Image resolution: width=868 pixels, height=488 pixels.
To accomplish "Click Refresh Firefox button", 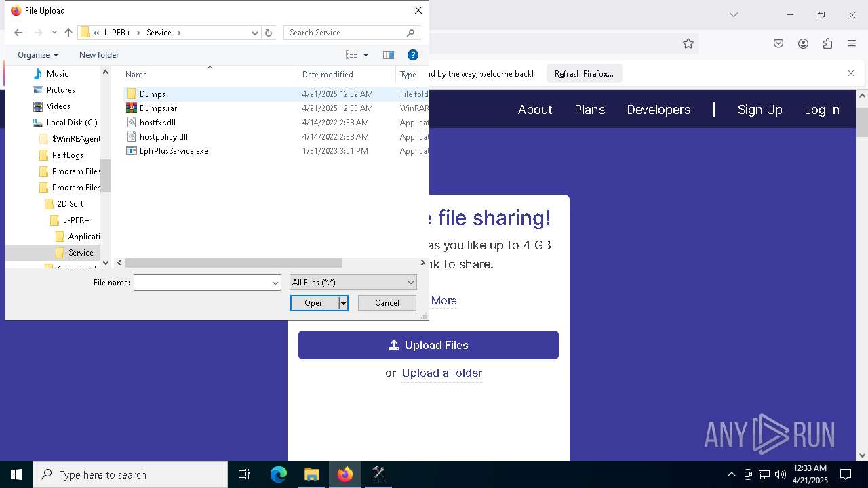I will point(584,74).
